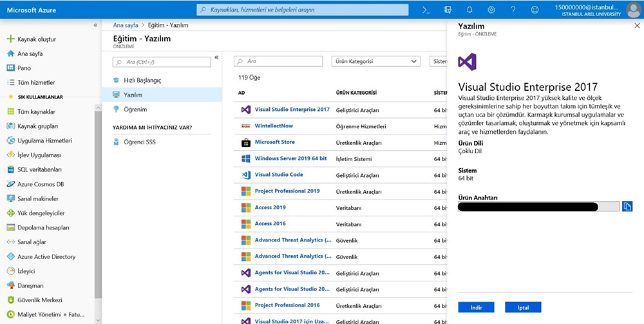Click the user account avatar
644x324 pixels.
tap(634, 10)
